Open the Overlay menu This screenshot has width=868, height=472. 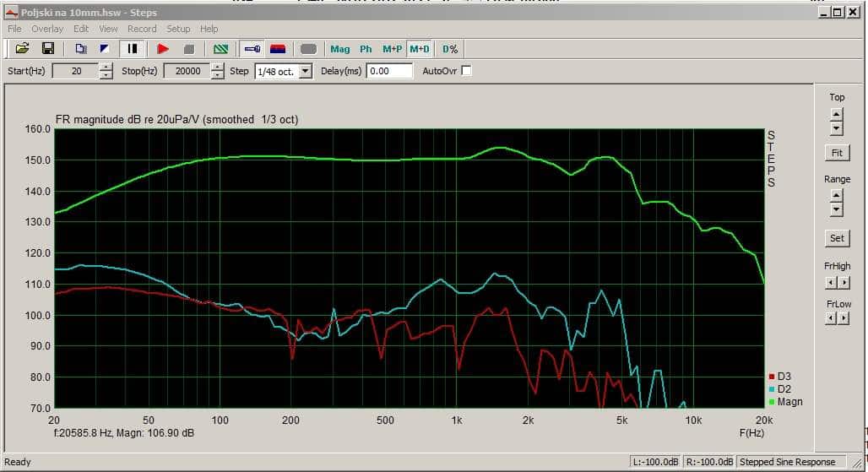(47, 29)
